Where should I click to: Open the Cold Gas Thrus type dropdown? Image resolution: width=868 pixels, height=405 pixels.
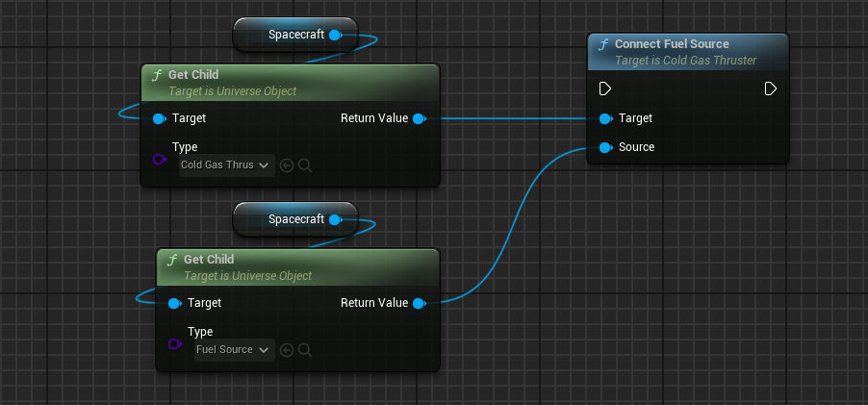[x=226, y=165]
